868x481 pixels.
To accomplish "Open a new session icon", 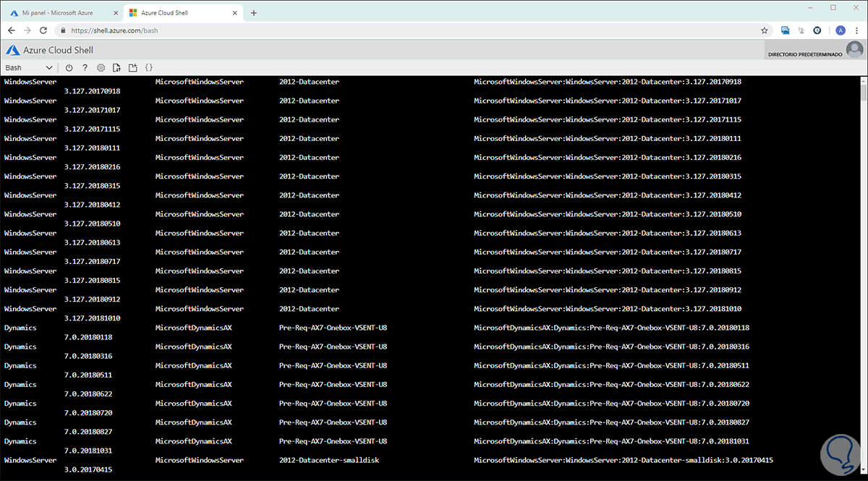I will 133,68.
